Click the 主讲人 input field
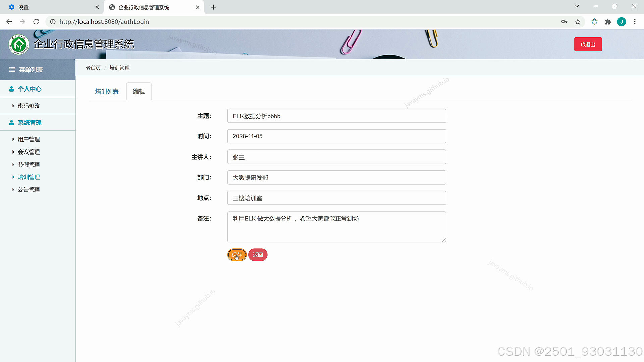This screenshot has height=362, width=644. 337,157
